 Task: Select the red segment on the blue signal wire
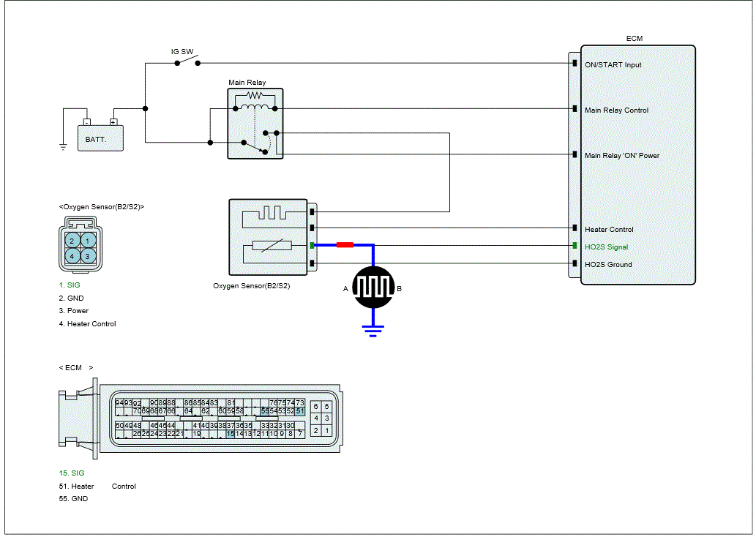tap(345, 245)
